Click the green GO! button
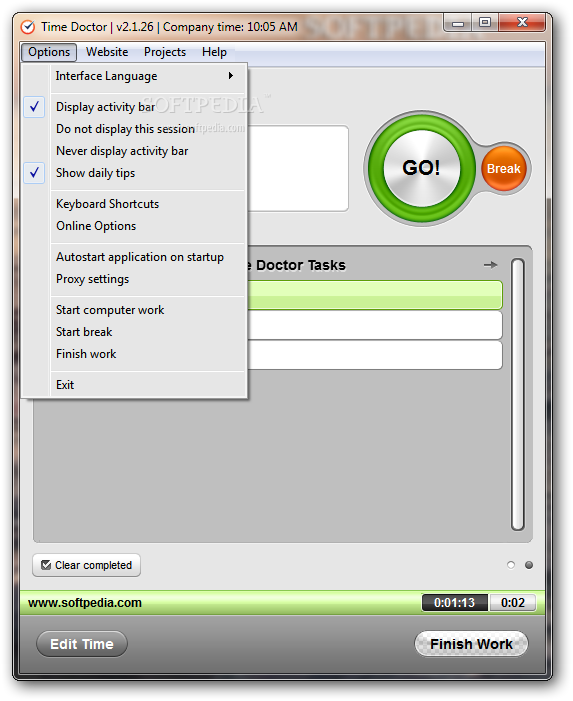 click(421, 168)
